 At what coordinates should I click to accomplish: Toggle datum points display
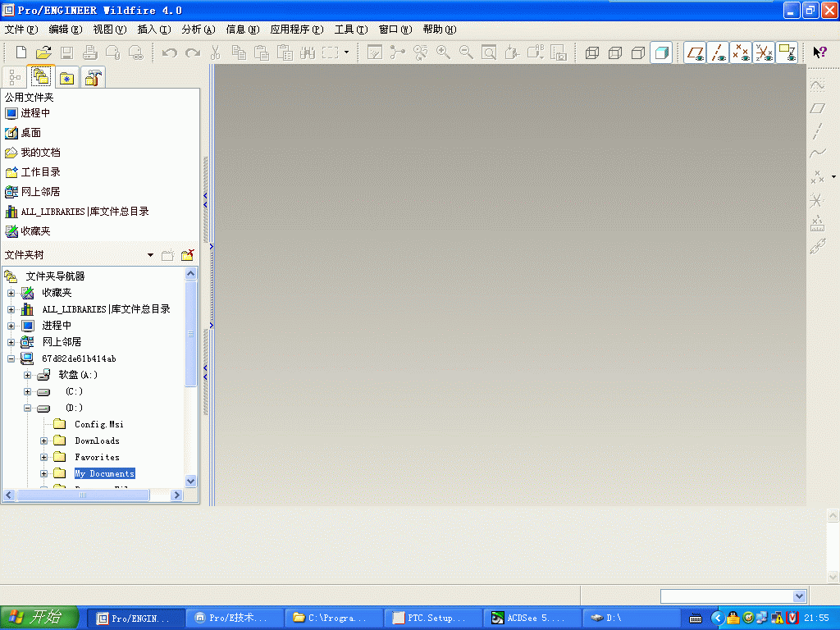[x=742, y=52]
